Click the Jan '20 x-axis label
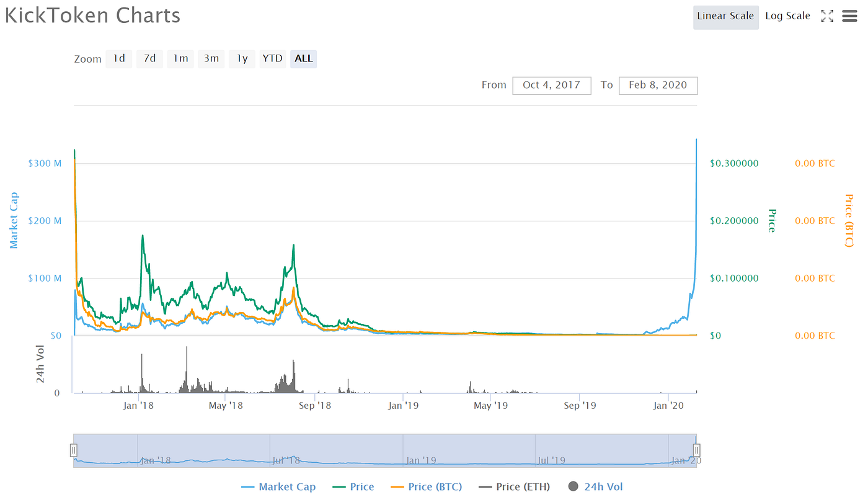This screenshot has width=868, height=500. click(668, 406)
